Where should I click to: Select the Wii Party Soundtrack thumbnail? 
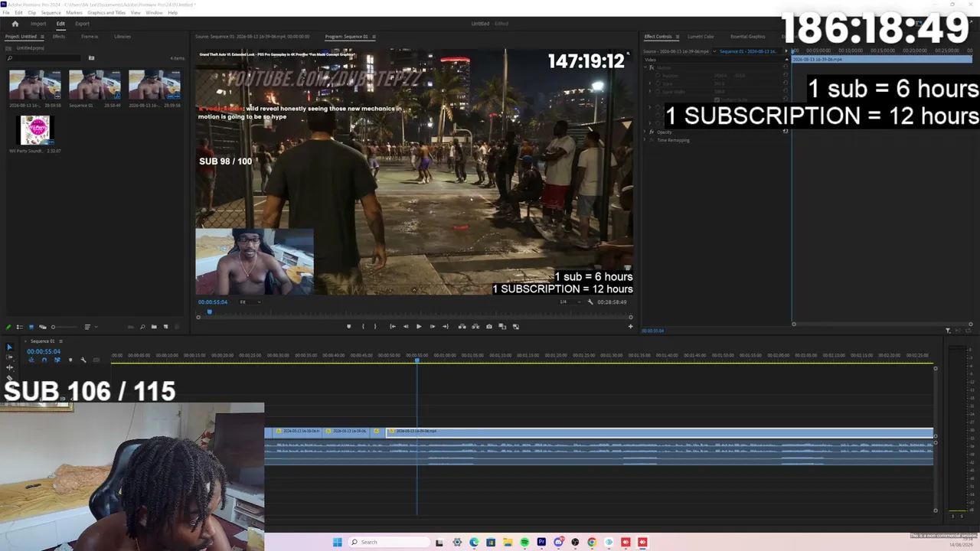(x=35, y=131)
